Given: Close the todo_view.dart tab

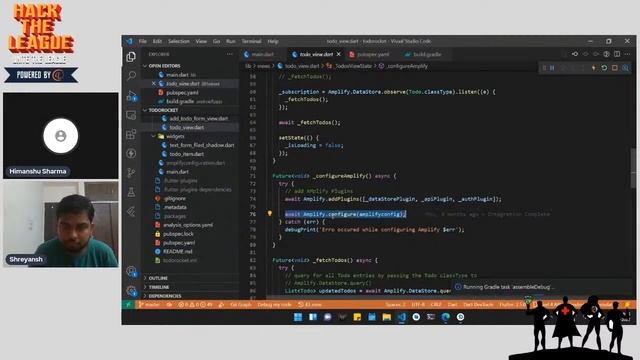Looking at the screenshot, I should click(338, 54).
